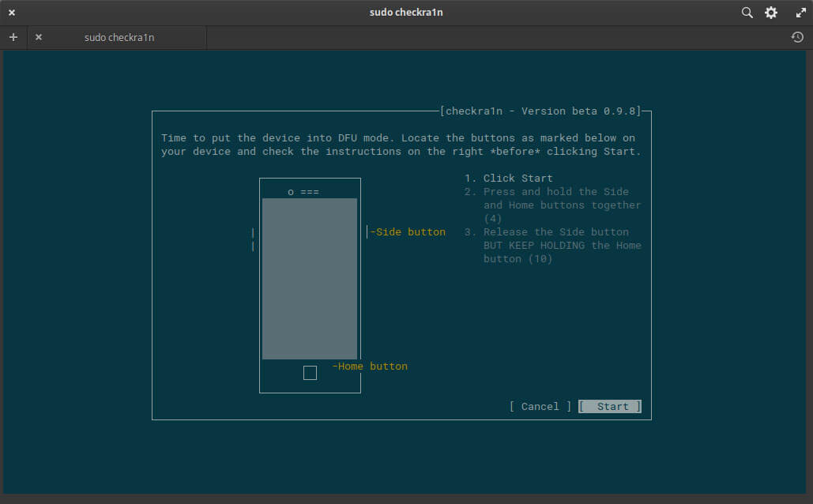Open the terminal settings gear menu
813x504 pixels.
click(771, 13)
